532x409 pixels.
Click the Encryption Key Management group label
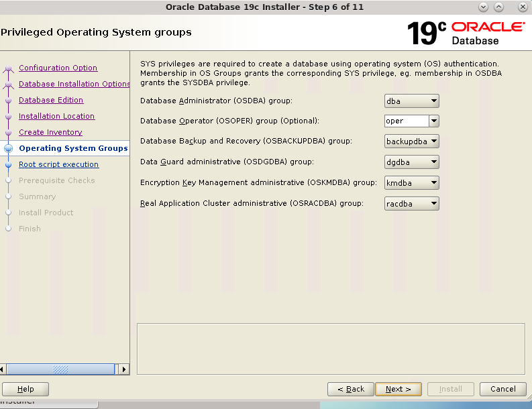[258, 182]
